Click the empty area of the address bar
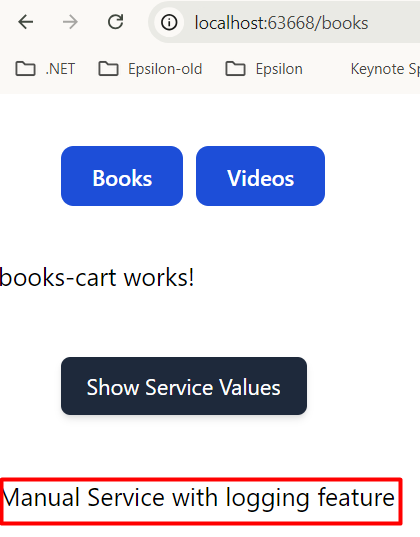Image resolution: width=420 pixels, height=537 pixels. (394, 23)
